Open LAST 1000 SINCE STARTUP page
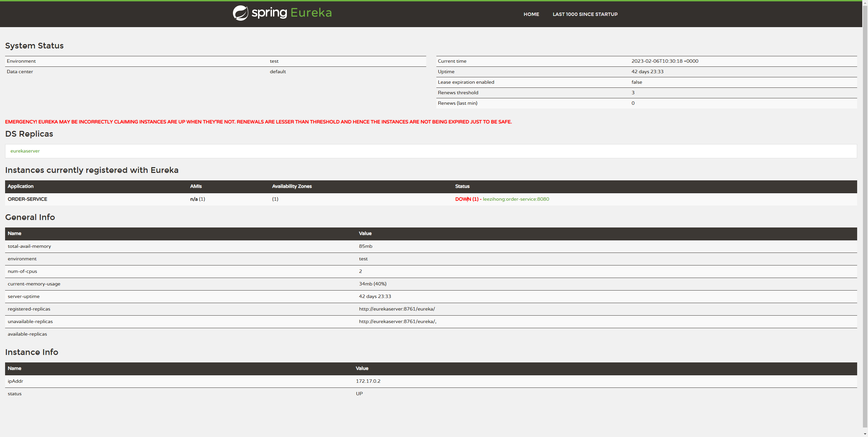 click(585, 14)
